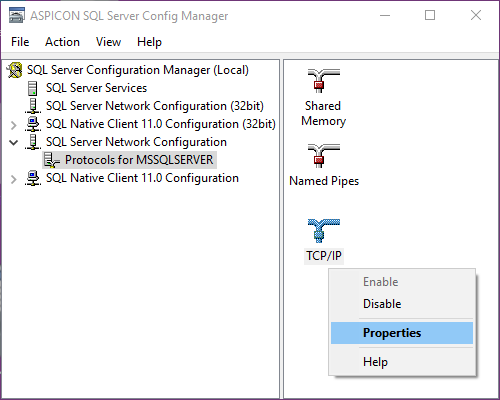The image size is (500, 400).
Task: Select the Protocols for MSSQLSERVER label
Action: tap(139, 160)
